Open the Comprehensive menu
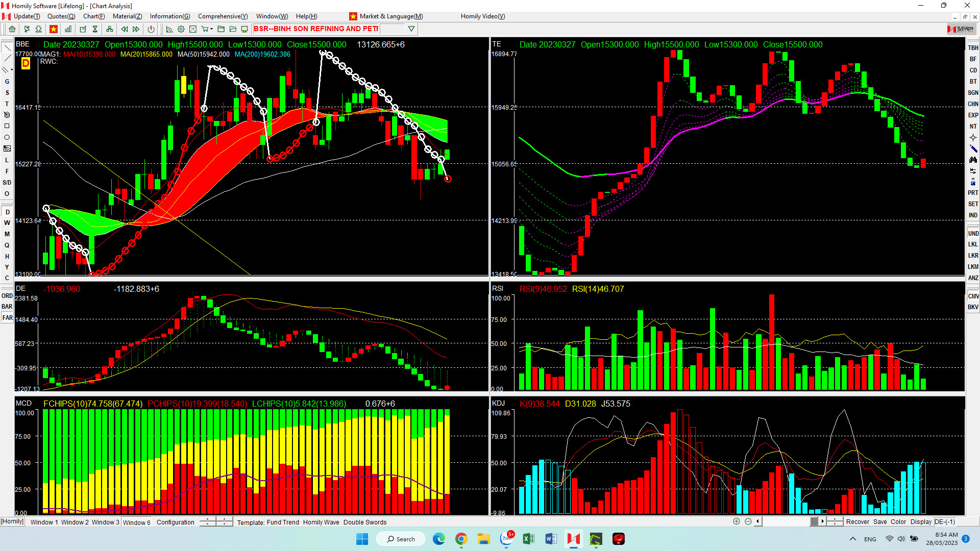This screenshot has width=980, height=551. (x=223, y=16)
